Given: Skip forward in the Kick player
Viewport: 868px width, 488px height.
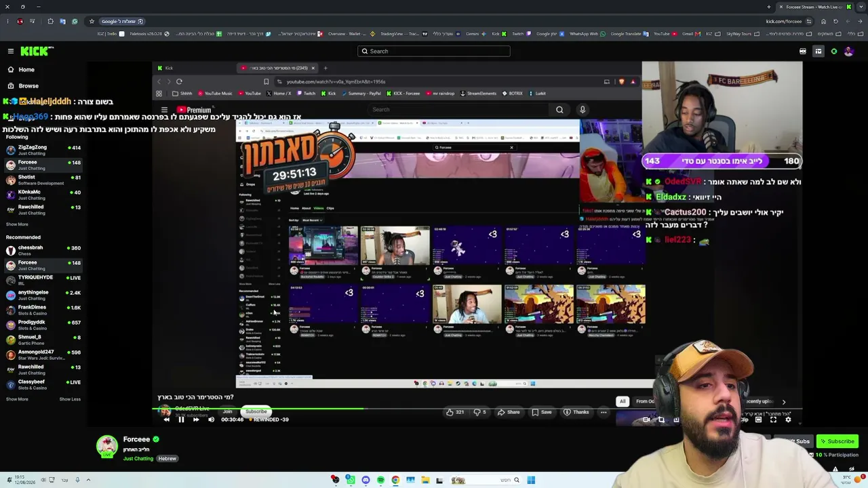Looking at the screenshot, I should 196,420.
